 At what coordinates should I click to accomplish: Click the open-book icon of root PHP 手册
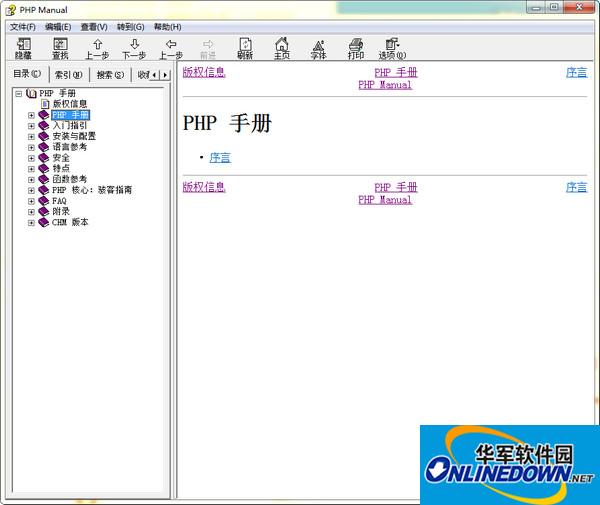pos(31,93)
